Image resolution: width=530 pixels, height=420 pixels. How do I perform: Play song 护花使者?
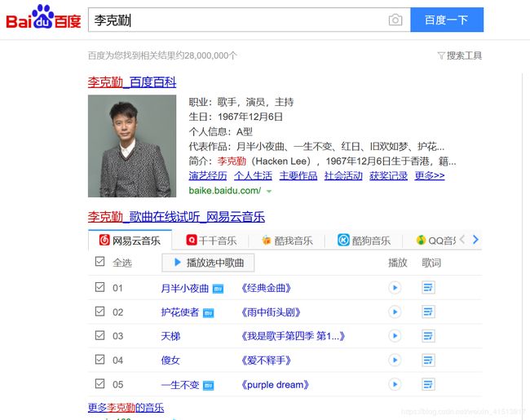coord(395,312)
